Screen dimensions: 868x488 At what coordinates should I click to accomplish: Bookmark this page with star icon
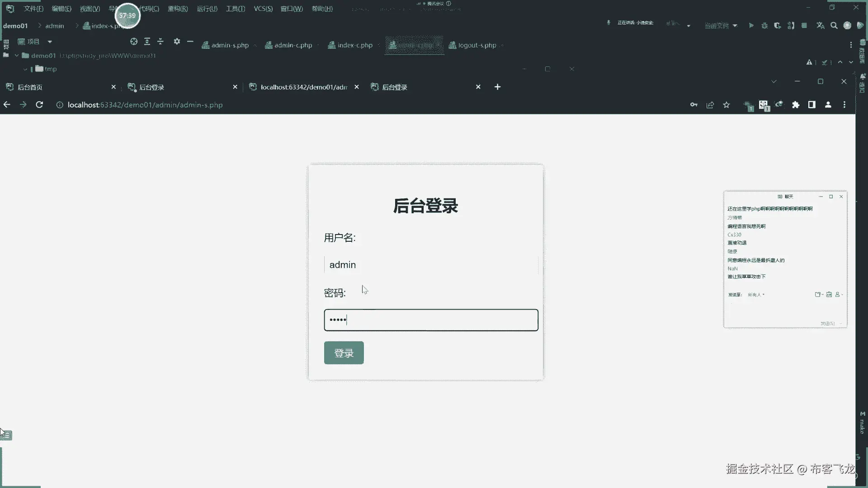pos(726,105)
